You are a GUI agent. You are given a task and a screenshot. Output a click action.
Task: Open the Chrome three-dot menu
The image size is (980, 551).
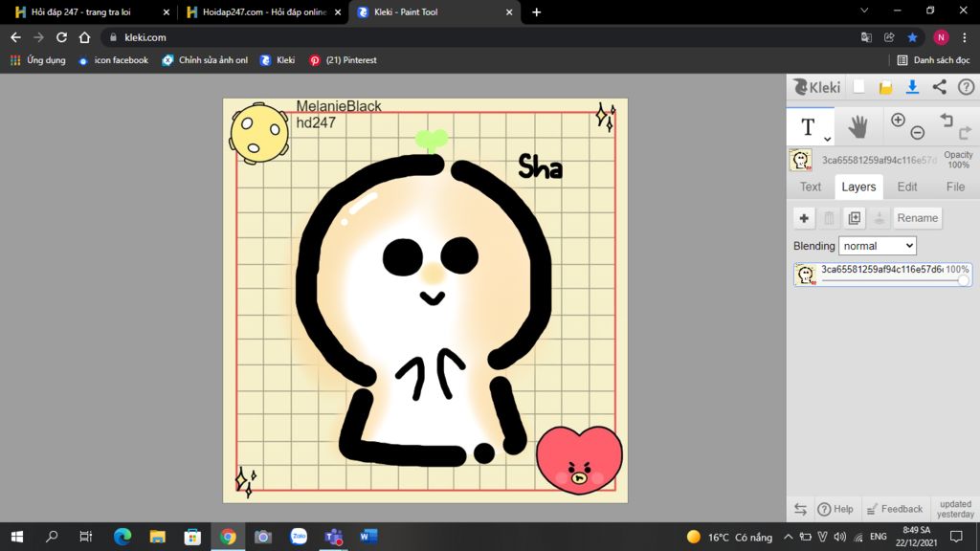[x=965, y=37]
